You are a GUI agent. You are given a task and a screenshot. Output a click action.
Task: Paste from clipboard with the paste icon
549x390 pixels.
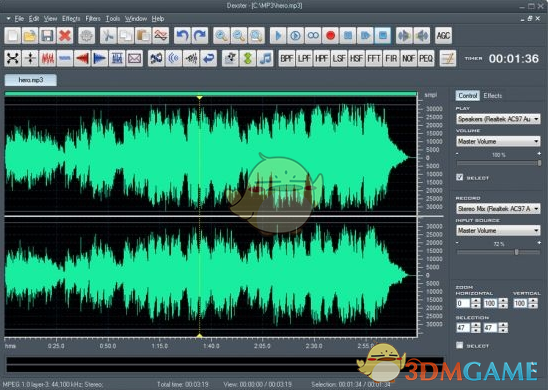pyautogui.click(x=143, y=35)
